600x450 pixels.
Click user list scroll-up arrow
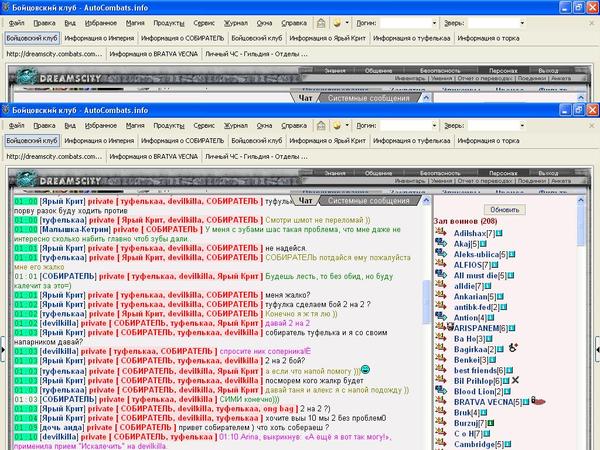click(581, 200)
